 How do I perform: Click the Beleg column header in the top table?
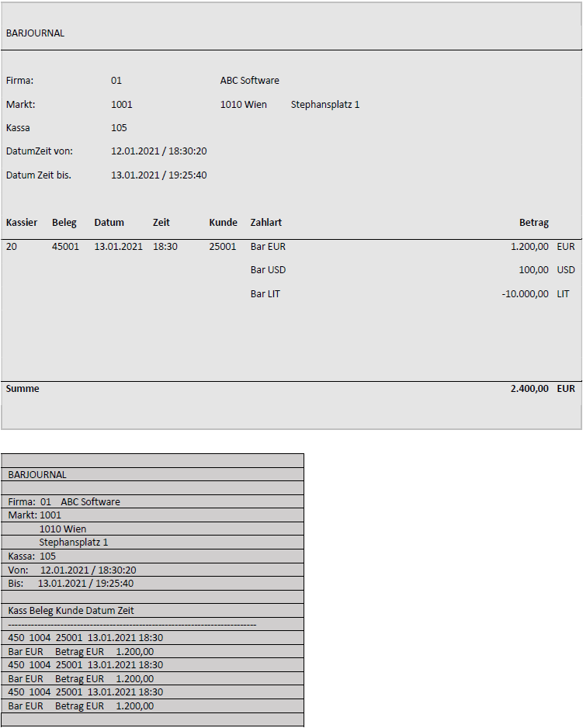(x=64, y=223)
